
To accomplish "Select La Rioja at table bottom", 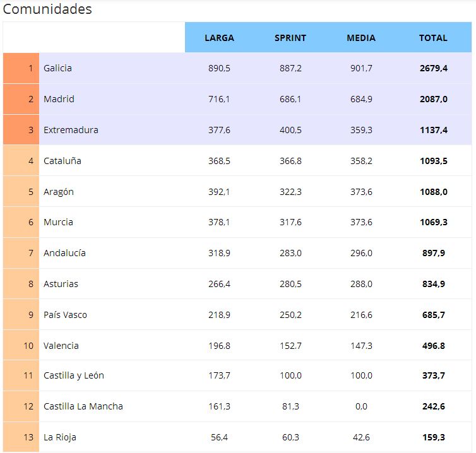I will (60, 437).
